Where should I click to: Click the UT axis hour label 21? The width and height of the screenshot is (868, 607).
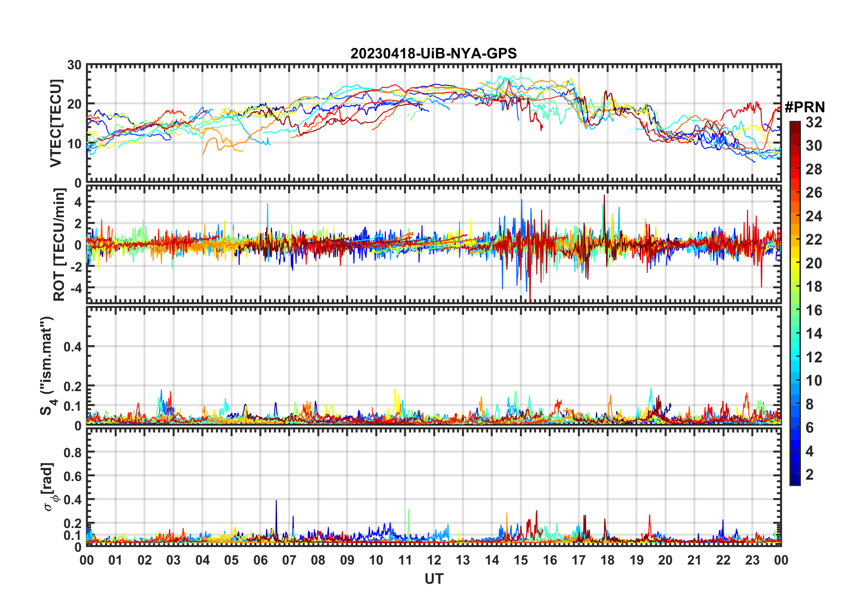click(695, 560)
